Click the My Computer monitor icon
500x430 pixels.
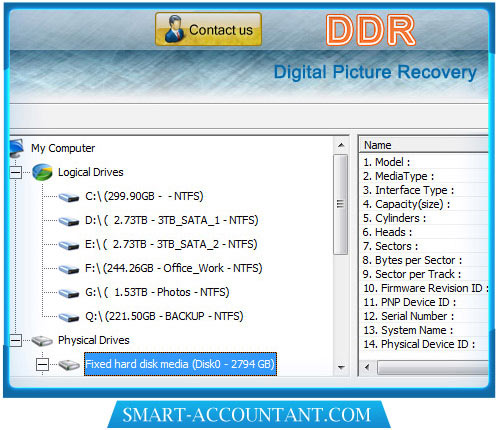[x=17, y=148]
